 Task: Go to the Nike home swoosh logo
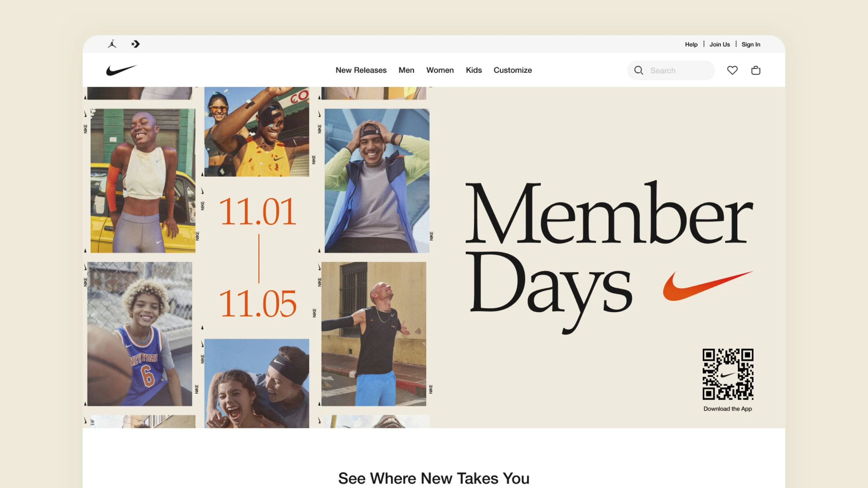tap(122, 70)
